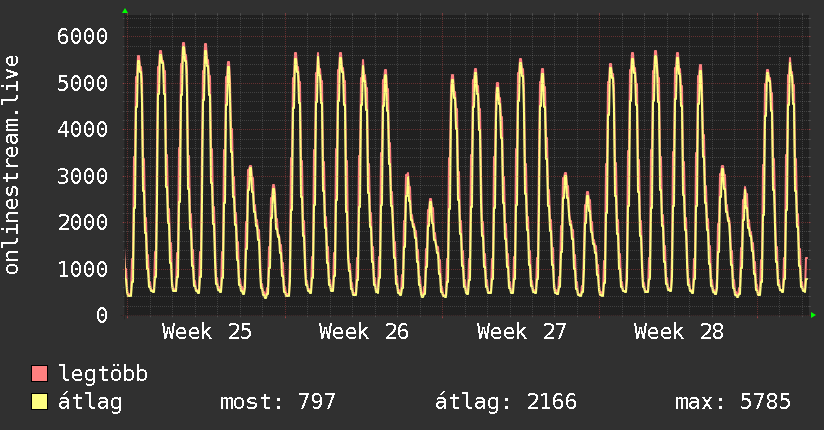The height and width of the screenshot is (430, 824).
Task: Click the 1000 value on the y-axis
Action: (83, 269)
